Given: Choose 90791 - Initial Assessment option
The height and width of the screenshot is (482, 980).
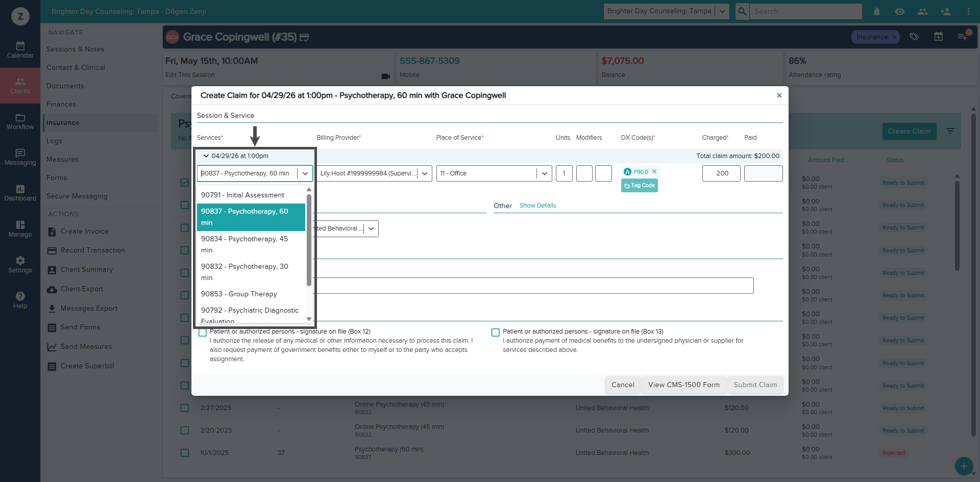Looking at the screenshot, I should pyautogui.click(x=251, y=195).
